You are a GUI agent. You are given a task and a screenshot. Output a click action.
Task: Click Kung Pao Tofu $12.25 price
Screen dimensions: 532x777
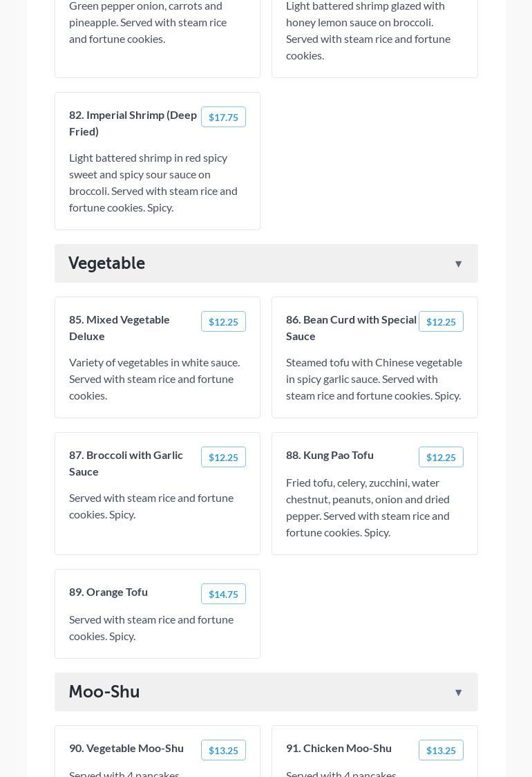tap(441, 458)
